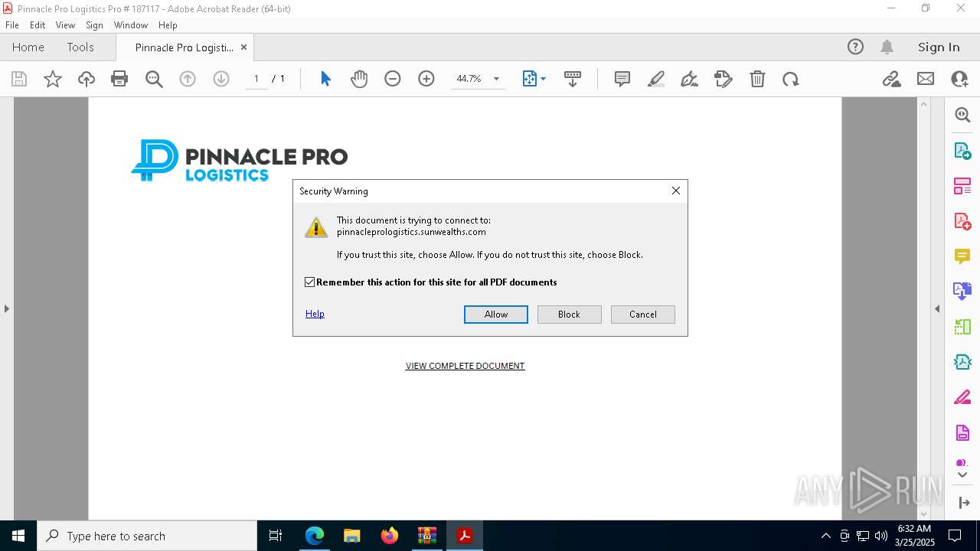Rotate the page view icon
The width and height of the screenshot is (980, 551).
pyautogui.click(x=791, y=79)
